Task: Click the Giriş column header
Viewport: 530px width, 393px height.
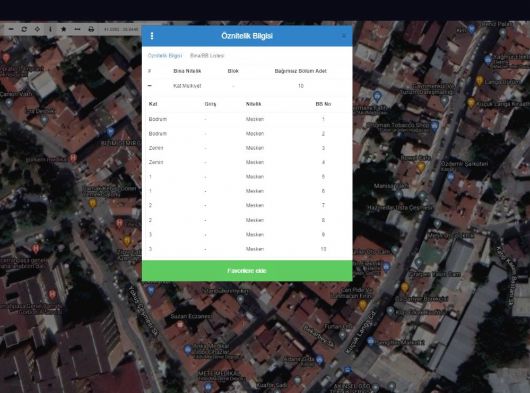Action: pos(210,104)
